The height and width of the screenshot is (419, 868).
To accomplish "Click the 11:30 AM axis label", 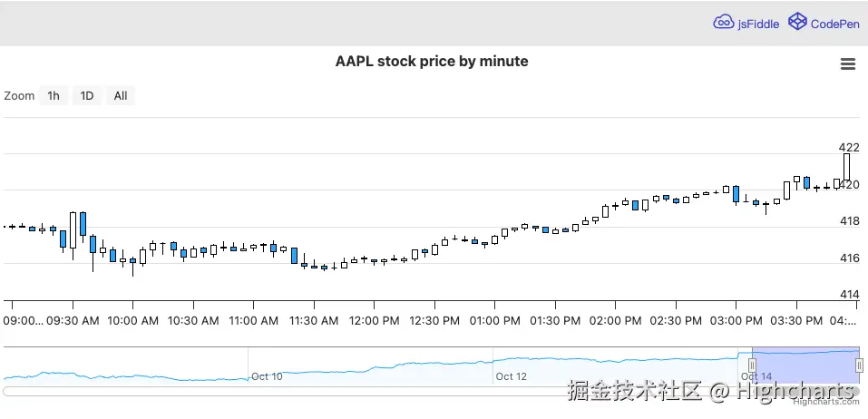I will [x=314, y=320].
